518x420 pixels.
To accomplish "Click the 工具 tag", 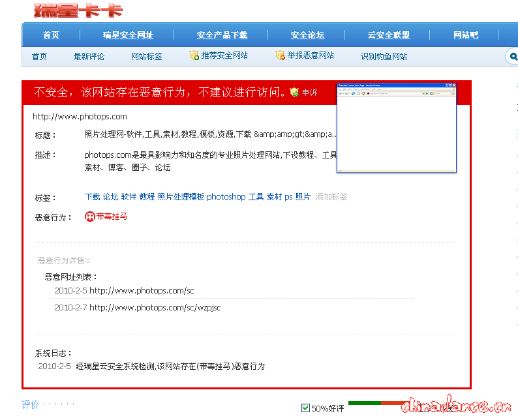I will tap(256, 197).
